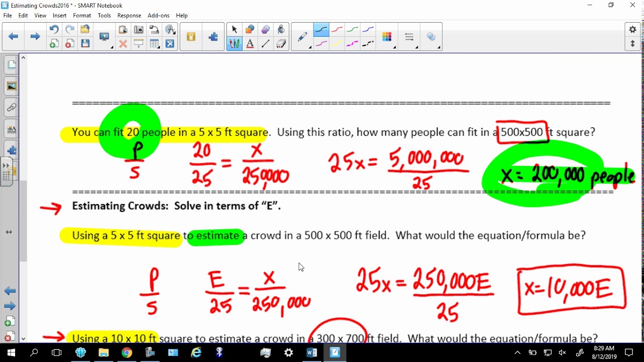644x362 pixels.
Task: Choose the Pens tool
Action: point(234,44)
